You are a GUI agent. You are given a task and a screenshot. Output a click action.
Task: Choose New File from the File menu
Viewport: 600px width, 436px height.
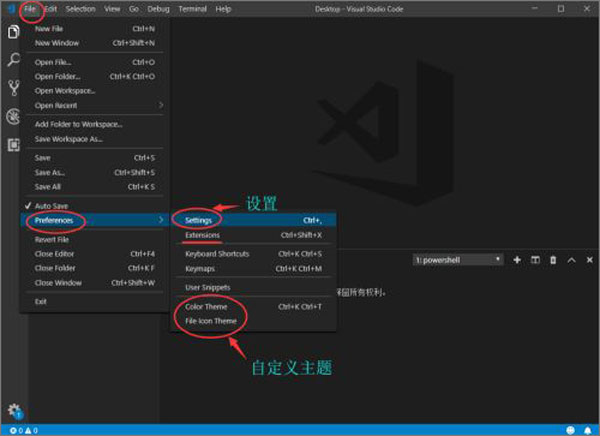coord(95,29)
